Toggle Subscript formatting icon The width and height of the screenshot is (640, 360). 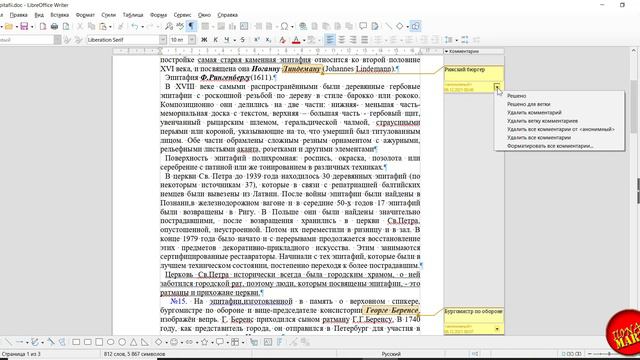(268, 40)
